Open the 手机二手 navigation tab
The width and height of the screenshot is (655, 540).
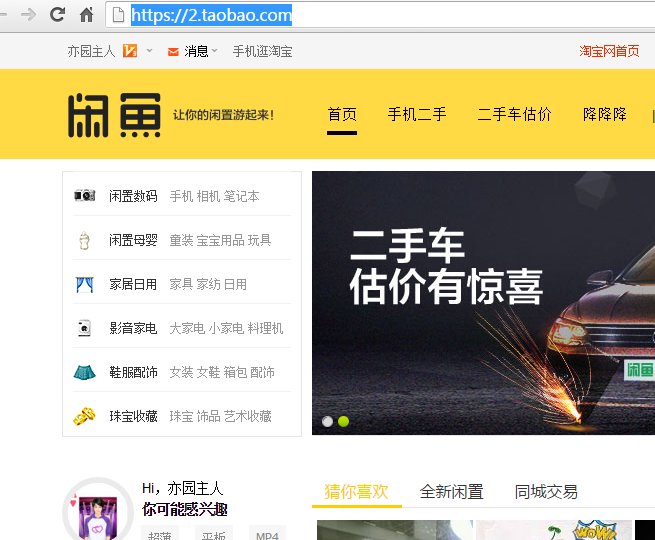[417, 114]
